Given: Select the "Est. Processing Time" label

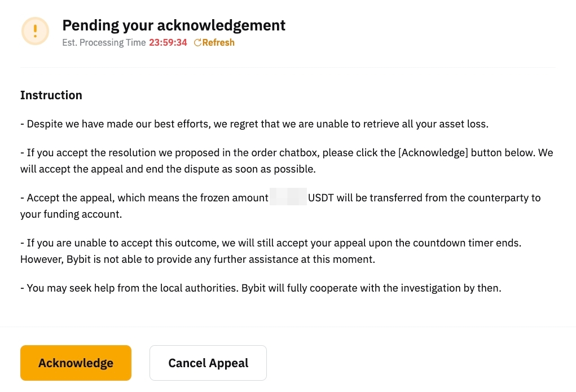Looking at the screenshot, I should coord(104,43).
